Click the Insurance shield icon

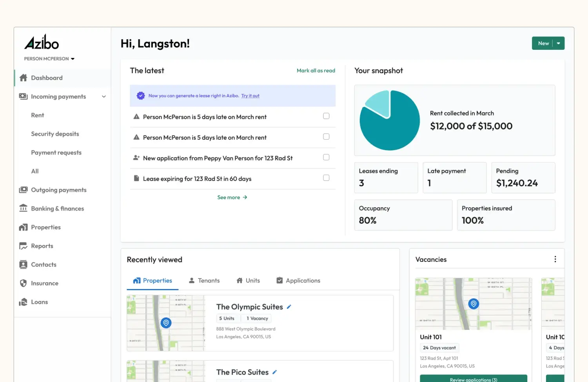click(x=24, y=283)
